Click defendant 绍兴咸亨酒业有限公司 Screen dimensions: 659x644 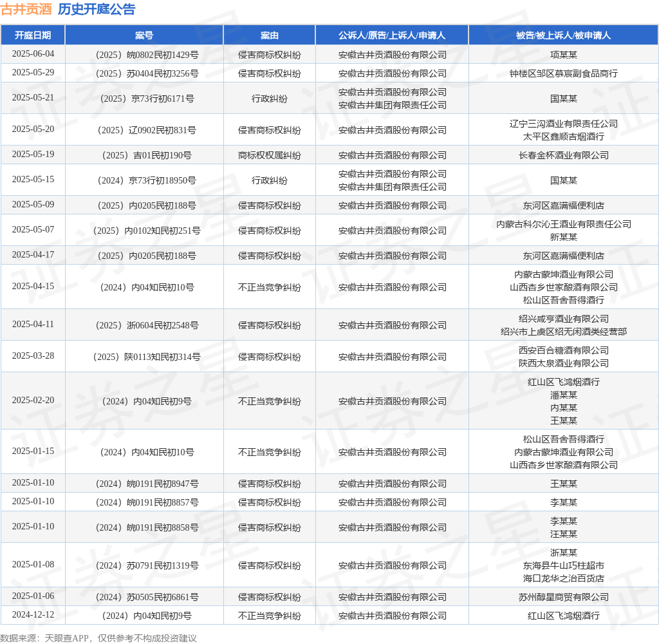[564, 319]
